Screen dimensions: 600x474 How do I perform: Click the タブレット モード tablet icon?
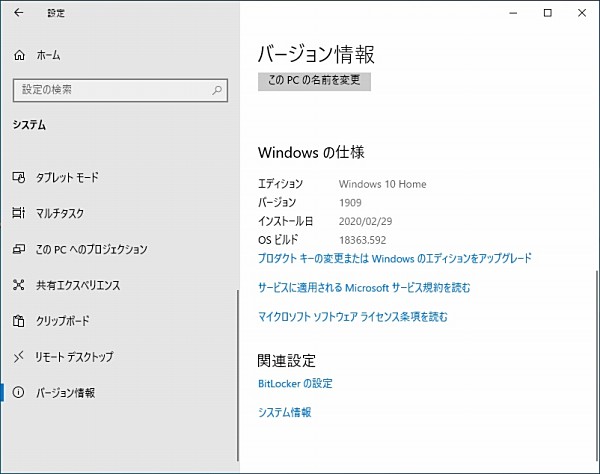pyautogui.click(x=19, y=177)
